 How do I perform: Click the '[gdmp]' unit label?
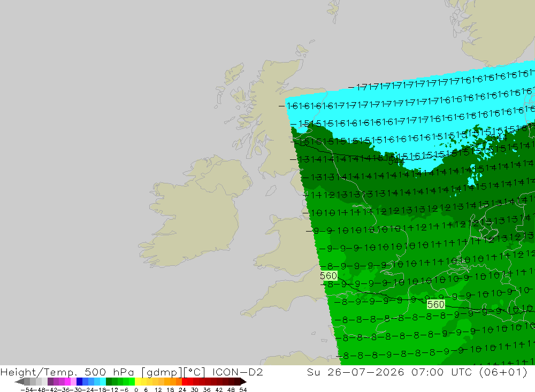162,372
